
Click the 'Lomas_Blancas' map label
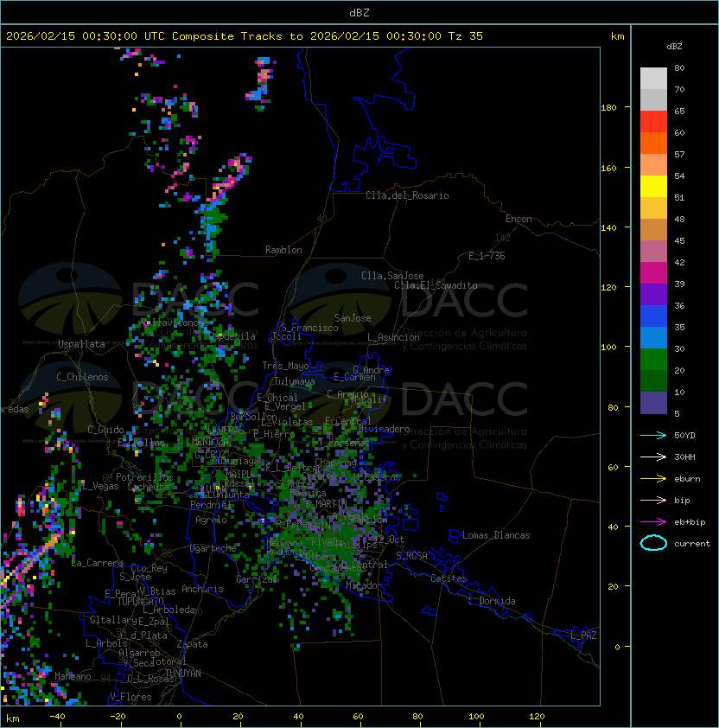point(496,535)
